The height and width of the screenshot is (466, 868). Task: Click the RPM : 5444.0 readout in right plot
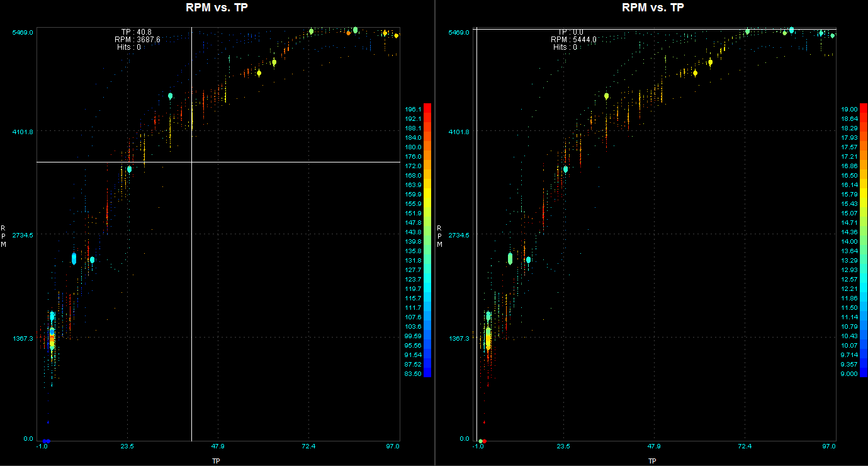point(572,39)
